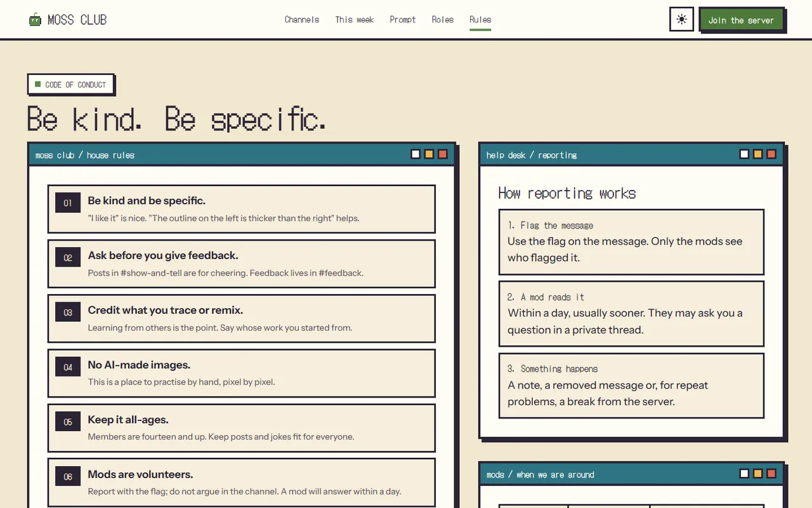Click the white square in house rules titlebar

point(416,154)
